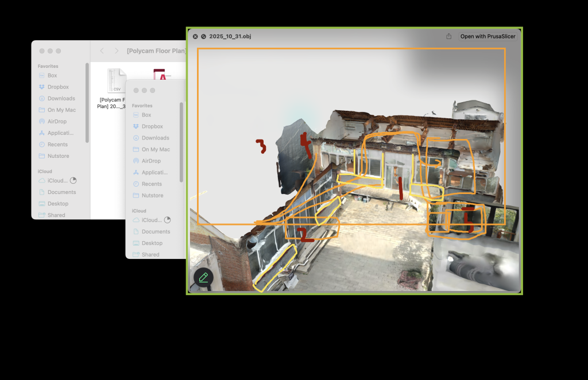Select On My Mac in the front Finder sidebar
This screenshot has height=380, width=588.
pos(156,149)
